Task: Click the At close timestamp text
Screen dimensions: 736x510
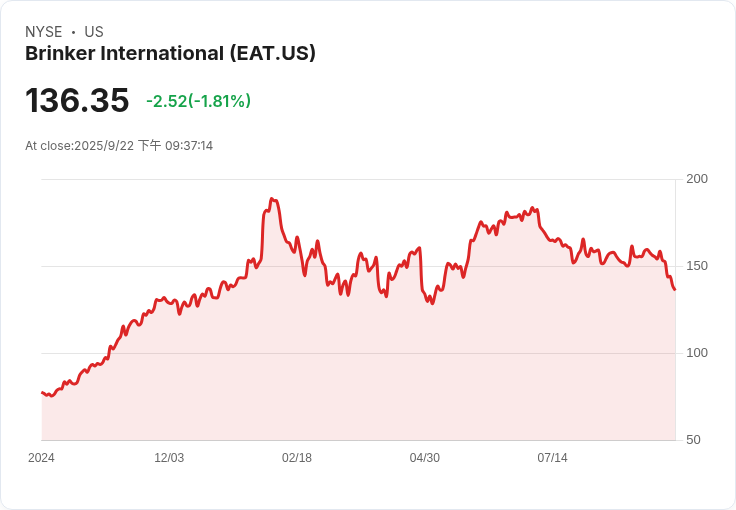Action: [x=119, y=145]
